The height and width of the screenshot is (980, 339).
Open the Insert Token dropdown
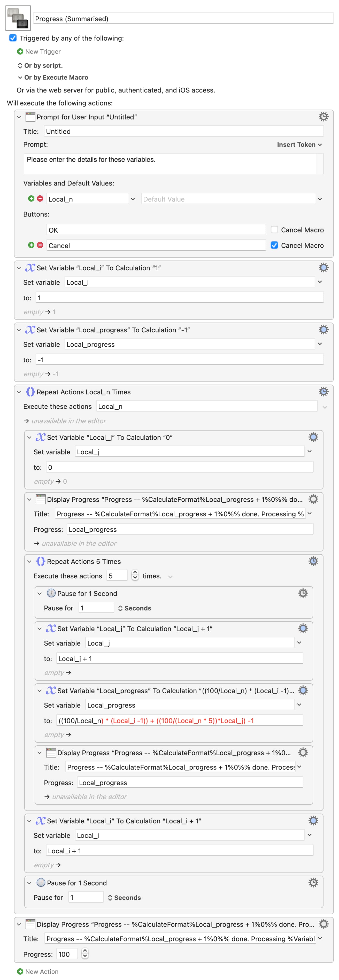pyautogui.click(x=299, y=144)
